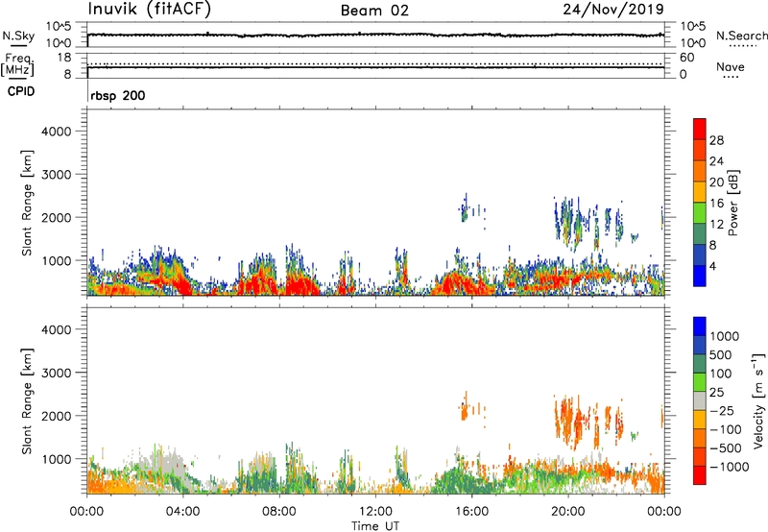Click the 'N.Sky' axis label
Viewport: 768px width, 532px height.
pos(18,36)
